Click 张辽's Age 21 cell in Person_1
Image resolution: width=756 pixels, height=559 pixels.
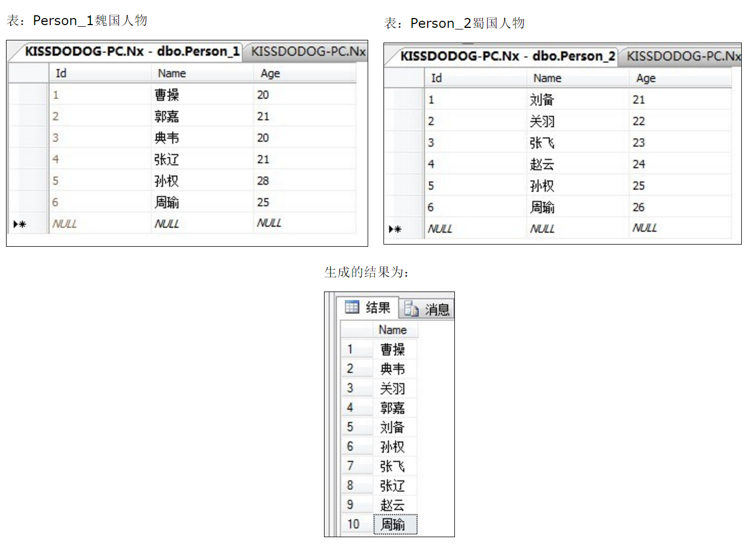[x=305, y=159]
